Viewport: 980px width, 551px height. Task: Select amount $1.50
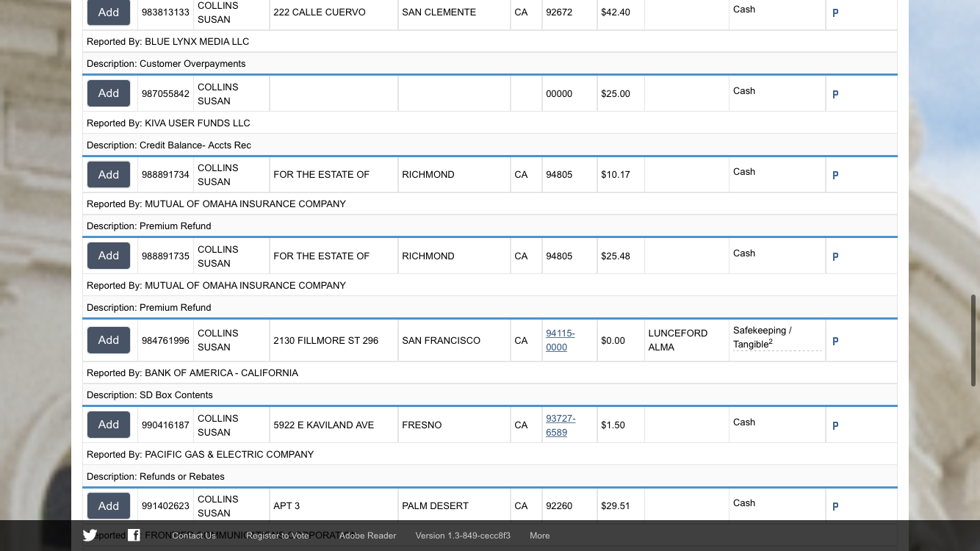pos(613,425)
